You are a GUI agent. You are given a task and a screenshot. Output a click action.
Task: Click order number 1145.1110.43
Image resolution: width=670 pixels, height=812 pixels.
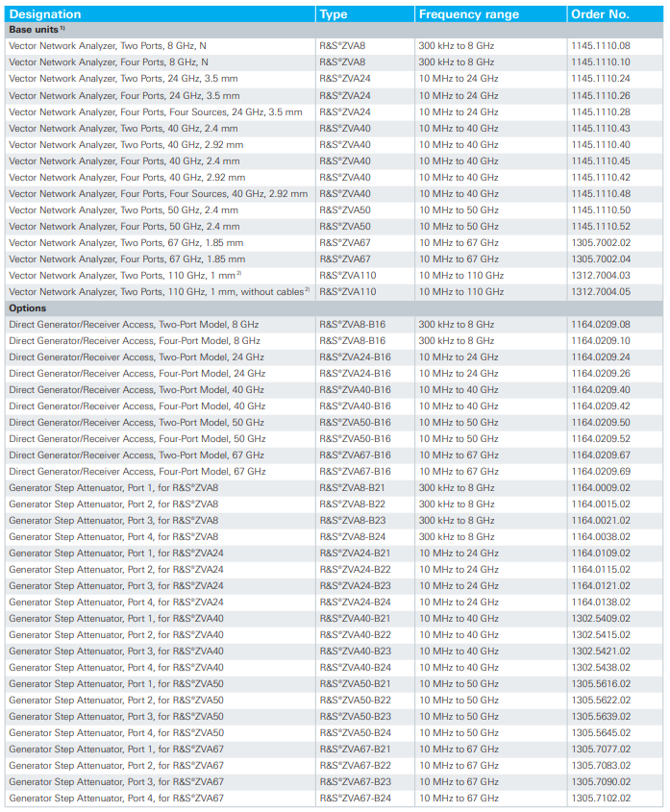click(x=601, y=129)
